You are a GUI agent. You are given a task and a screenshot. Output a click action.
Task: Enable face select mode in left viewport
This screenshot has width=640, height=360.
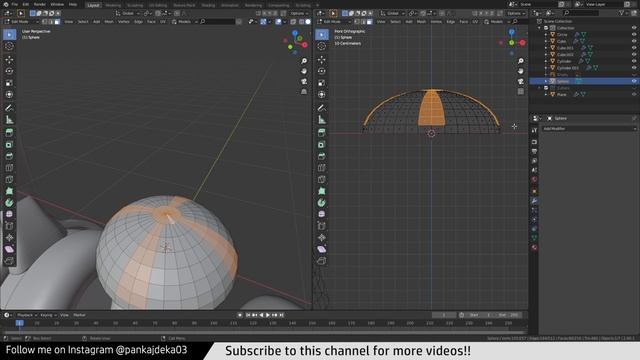[57, 22]
